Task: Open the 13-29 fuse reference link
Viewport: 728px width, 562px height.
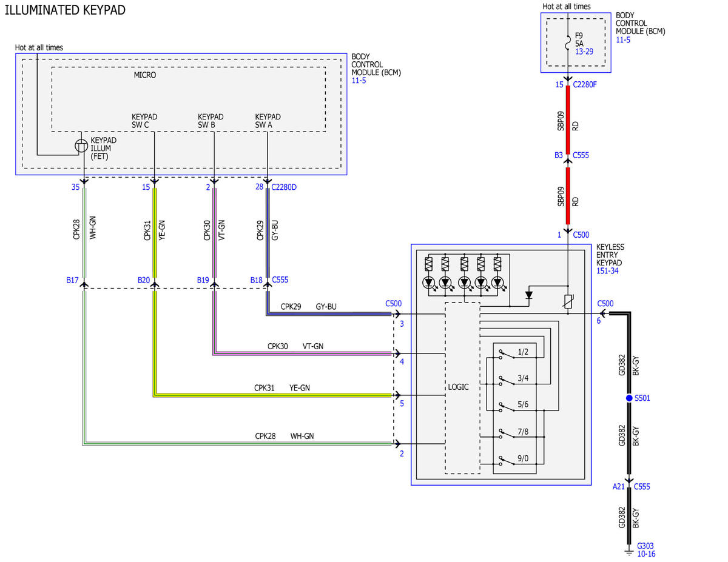Action: point(584,52)
